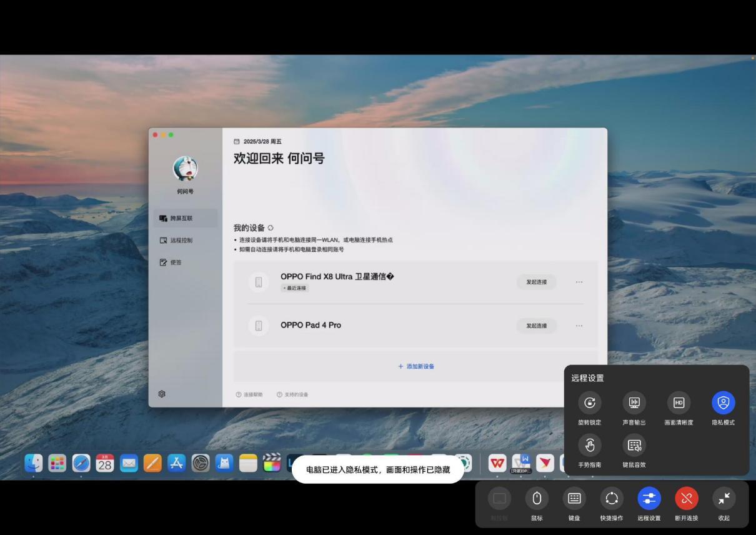Select the OPPO Find X8 Ultra device name
This screenshot has width=756, height=535.
coord(337,276)
